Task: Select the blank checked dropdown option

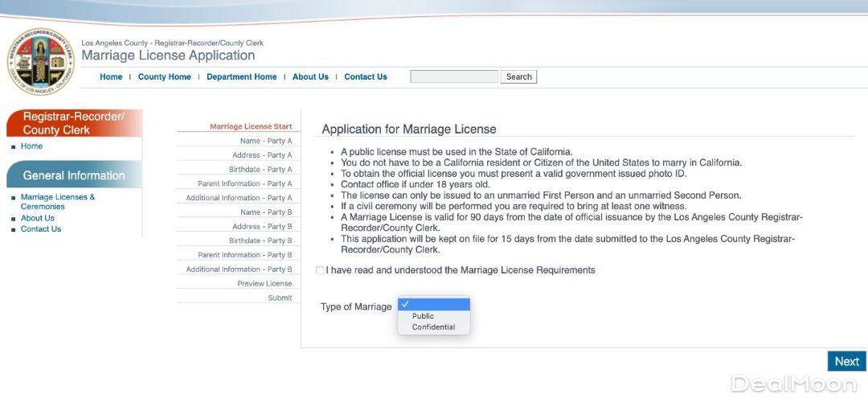Action: coord(434,304)
